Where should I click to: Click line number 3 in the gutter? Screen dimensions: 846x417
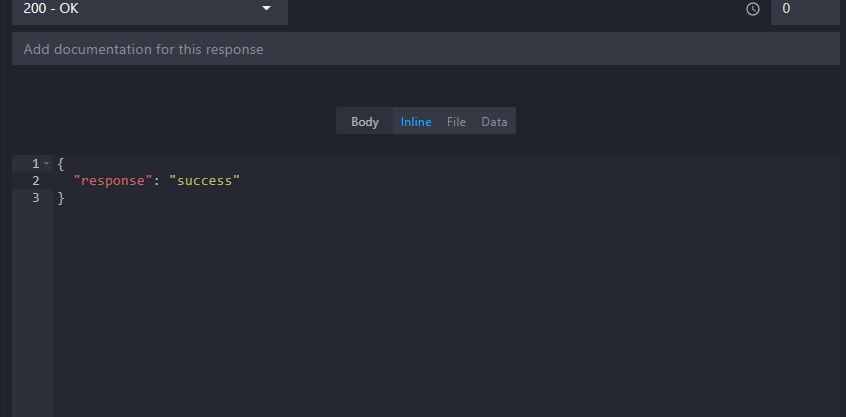pos(35,198)
